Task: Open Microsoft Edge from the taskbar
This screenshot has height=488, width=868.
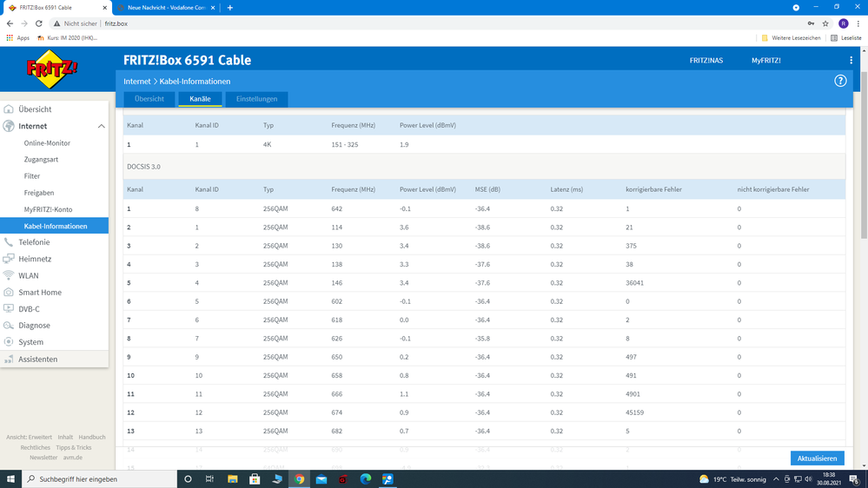Action: [x=366, y=479]
